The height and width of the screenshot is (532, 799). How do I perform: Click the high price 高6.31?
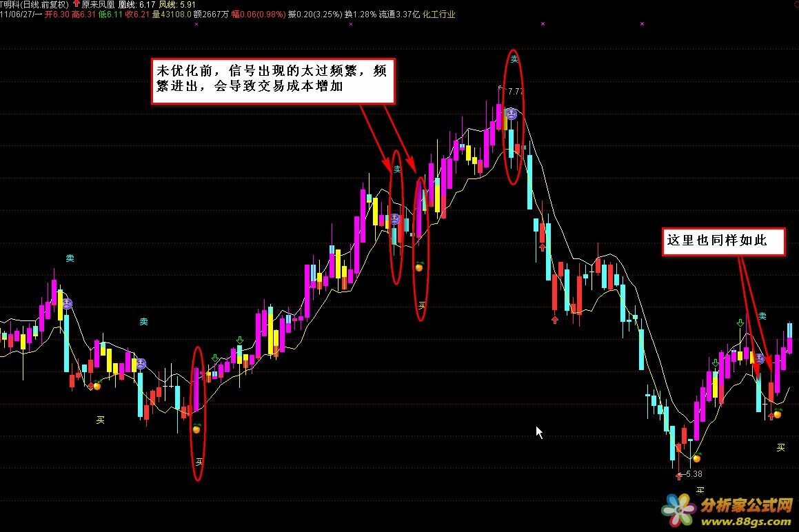(x=84, y=14)
